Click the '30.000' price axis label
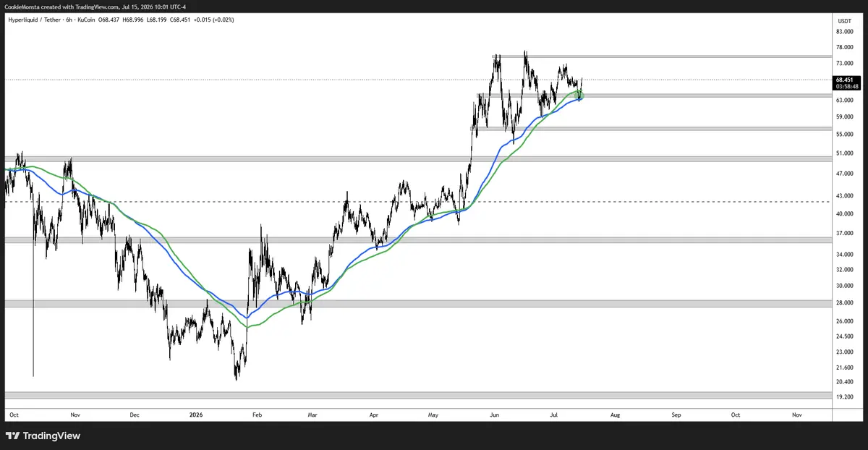868x450 pixels. coord(845,286)
